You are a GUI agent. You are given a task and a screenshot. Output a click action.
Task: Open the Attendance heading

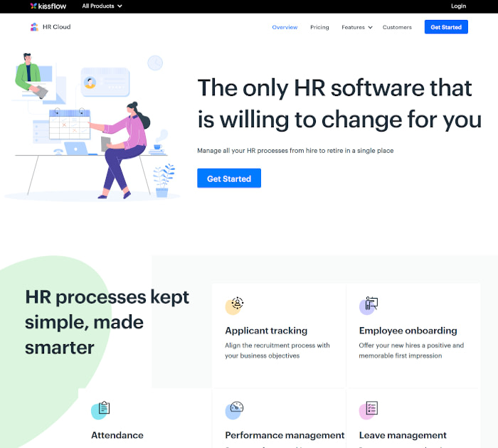click(117, 435)
